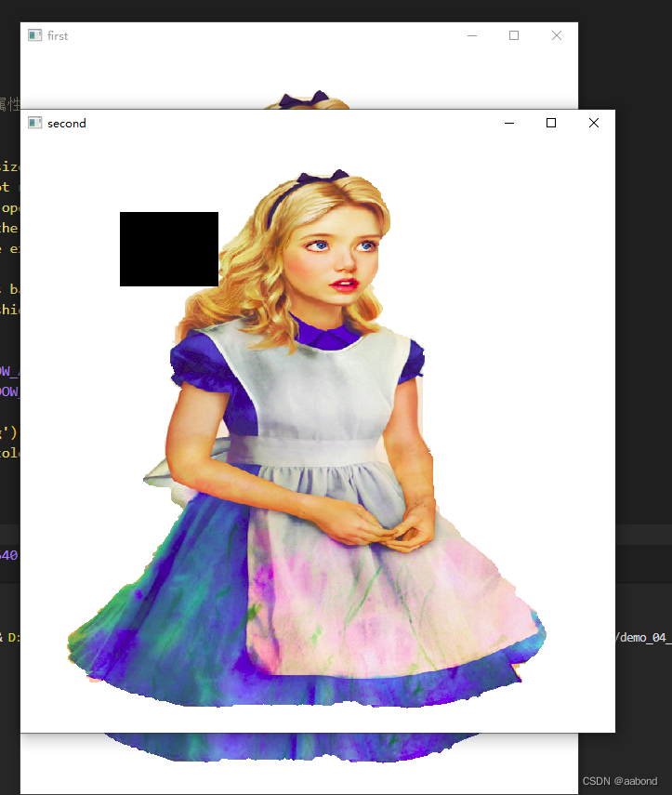This screenshot has height=795, width=672.
Task: Minimize the "second" window
Action: [x=509, y=123]
